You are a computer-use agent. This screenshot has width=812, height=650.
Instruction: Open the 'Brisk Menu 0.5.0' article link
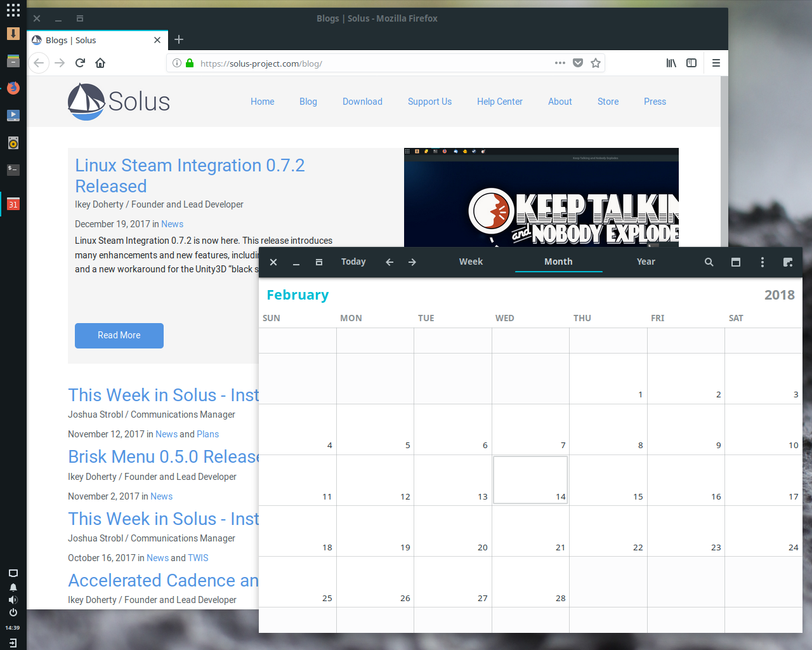164,456
